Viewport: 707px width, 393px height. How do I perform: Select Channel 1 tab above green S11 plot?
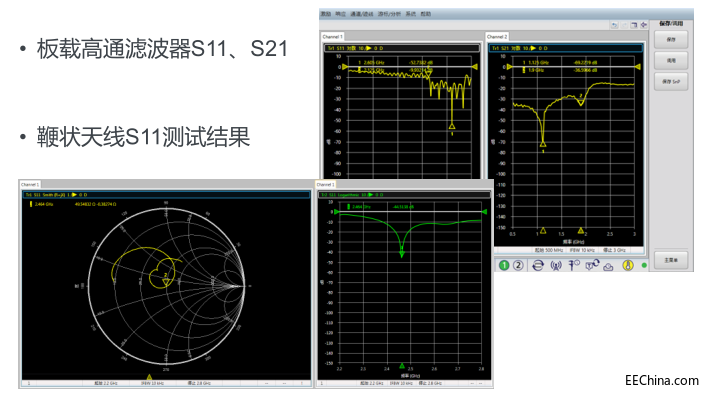pyautogui.click(x=325, y=184)
